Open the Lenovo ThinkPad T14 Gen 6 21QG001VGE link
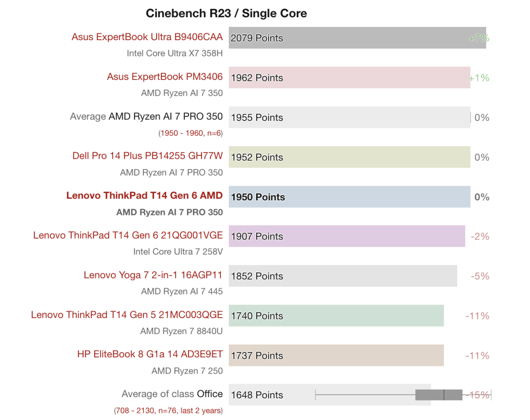The image size is (530, 420). (x=128, y=236)
